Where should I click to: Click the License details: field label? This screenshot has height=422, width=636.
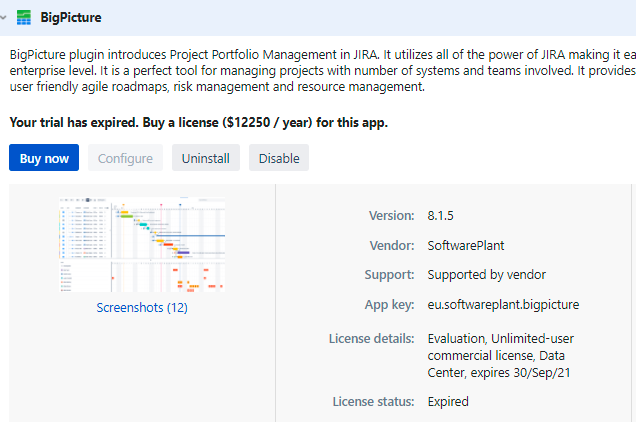point(372,338)
